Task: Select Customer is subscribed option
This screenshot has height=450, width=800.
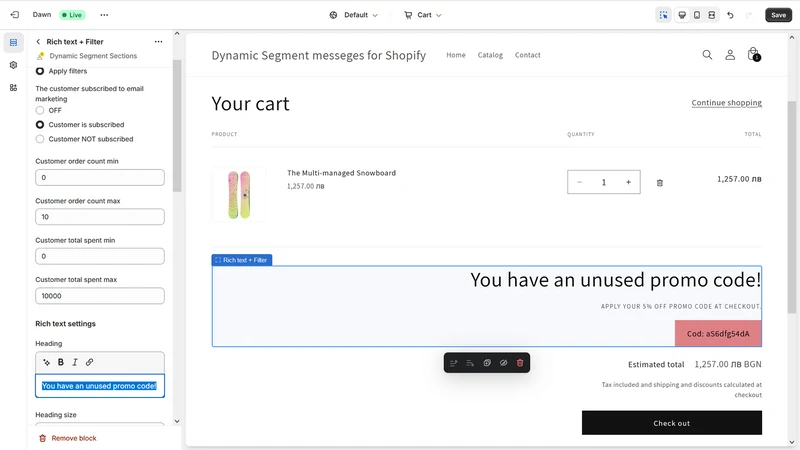Action: pos(40,124)
